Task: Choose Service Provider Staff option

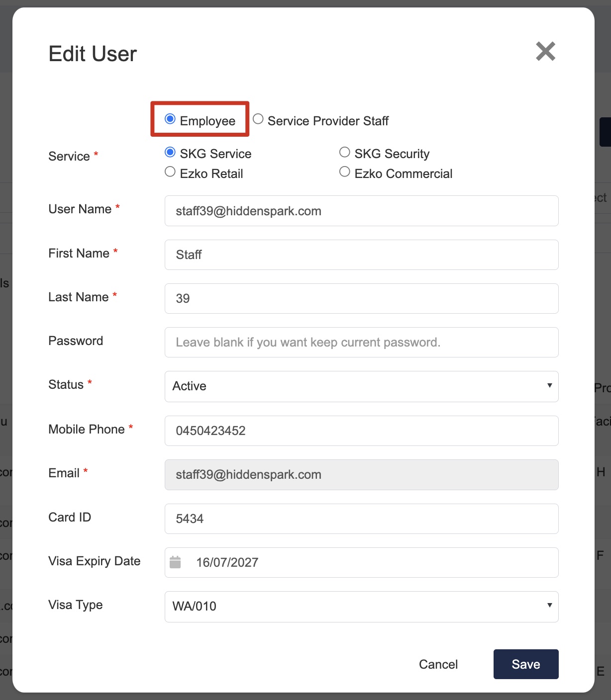Action: pos(258,119)
